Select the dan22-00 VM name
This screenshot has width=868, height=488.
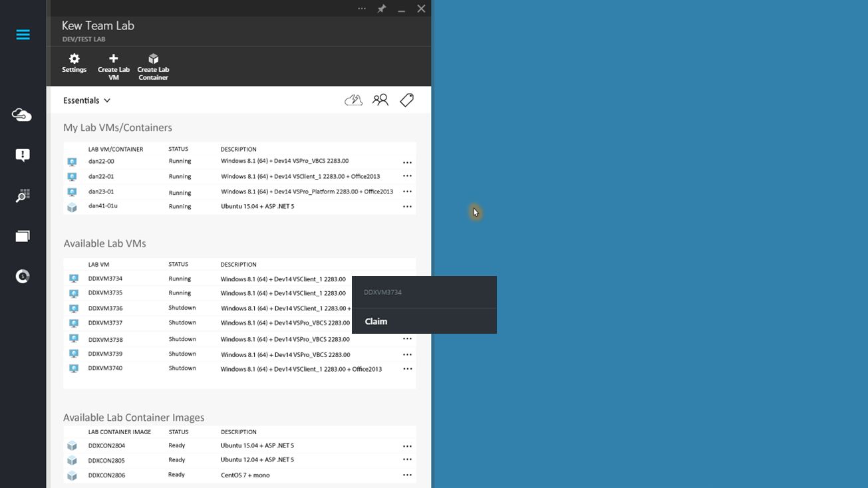tap(101, 161)
